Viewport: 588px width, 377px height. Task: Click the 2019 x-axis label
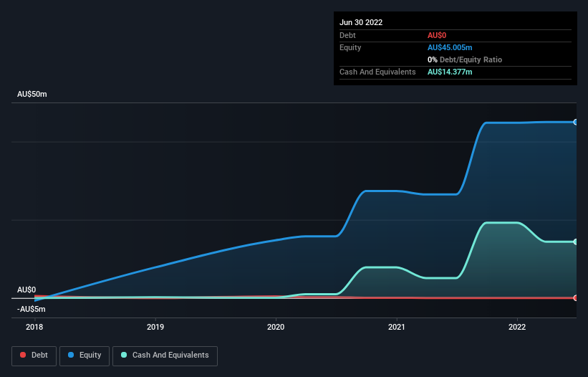(155, 327)
